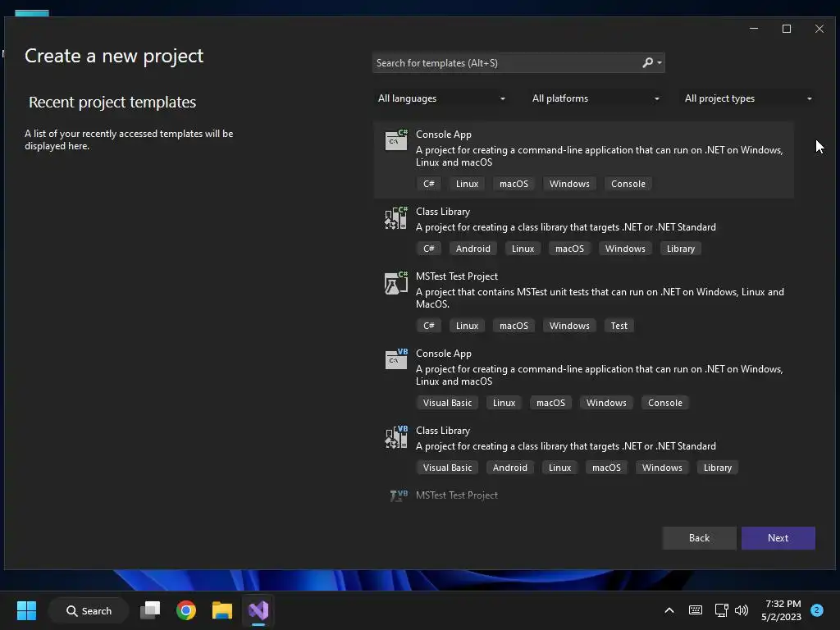The image size is (840, 630).
Task: Open touch keyboard tray icon
Action: 696,610
